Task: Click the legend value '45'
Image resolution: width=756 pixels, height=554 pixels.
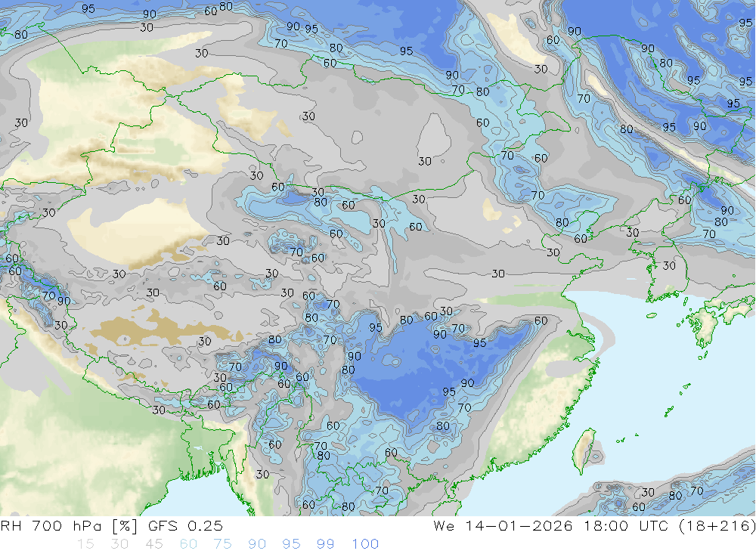Action: click(154, 544)
